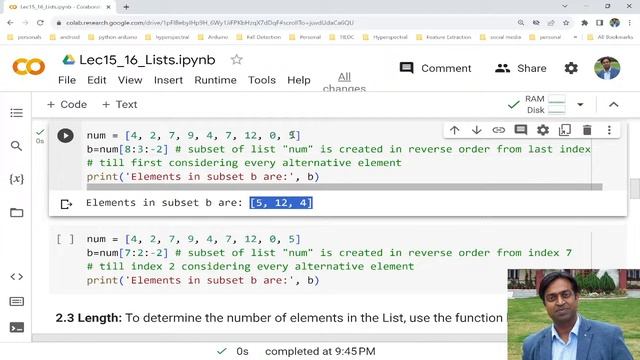This screenshot has height=360, width=640.
Task: Delete the current cell
Action: tap(587, 130)
